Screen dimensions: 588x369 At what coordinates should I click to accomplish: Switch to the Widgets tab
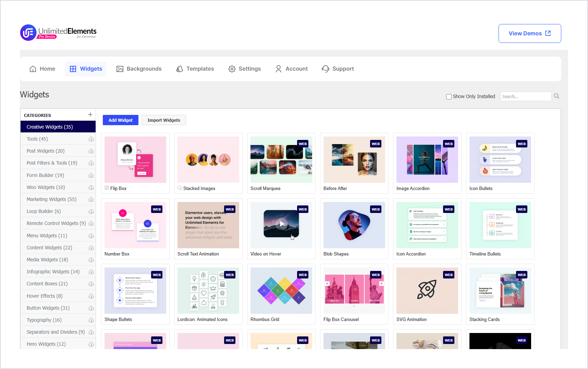point(86,69)
